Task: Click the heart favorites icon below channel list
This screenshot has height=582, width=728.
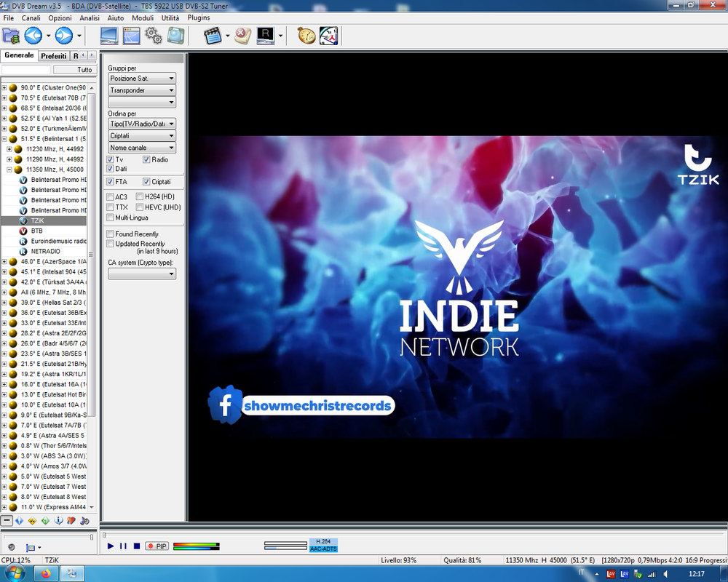Action: (x=71, y=521)
